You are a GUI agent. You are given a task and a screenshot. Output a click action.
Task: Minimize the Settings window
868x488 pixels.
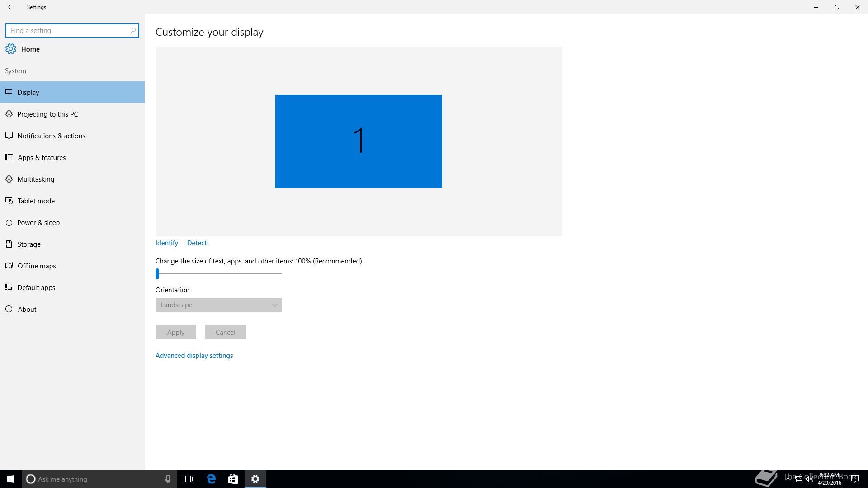click(816, 7)
